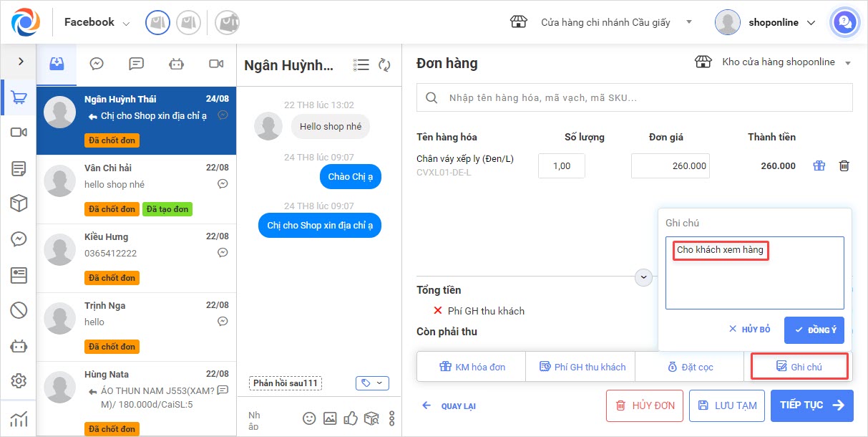Screen dimensions: 868x437
Task: Attach an image with the picture icon
Action: click(330, 418)
